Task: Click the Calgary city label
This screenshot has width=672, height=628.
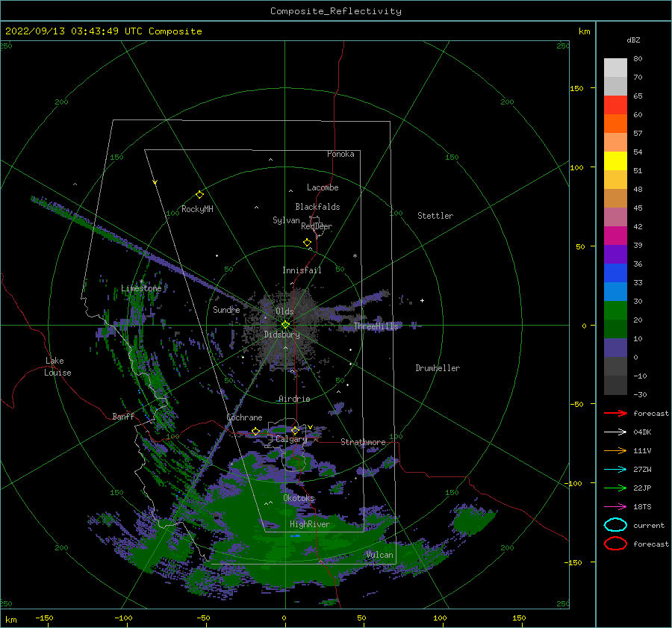Action: [x=291, y=439]
